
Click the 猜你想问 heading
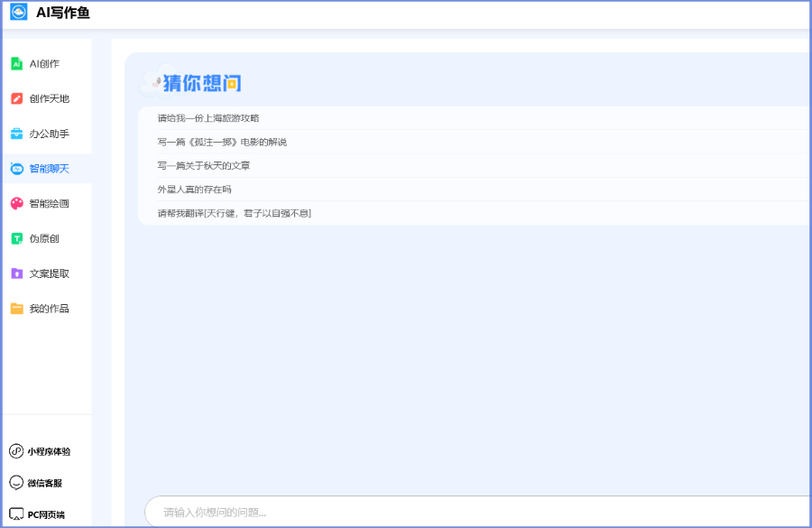203,82
